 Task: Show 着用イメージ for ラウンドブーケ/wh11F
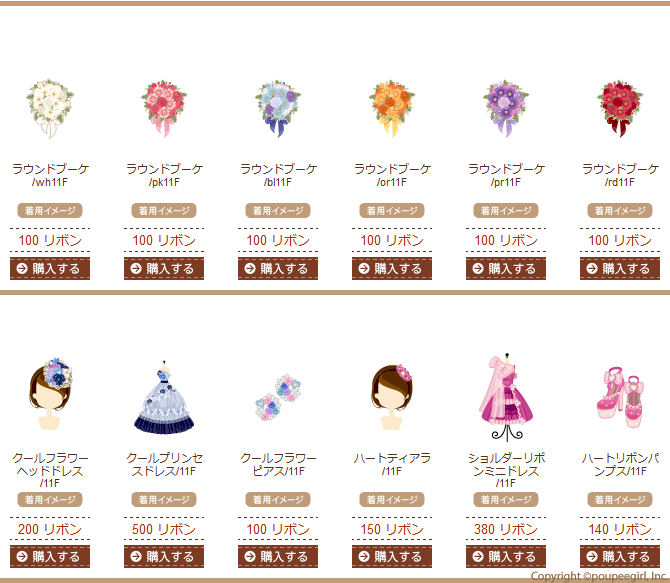tap(50, 210)
